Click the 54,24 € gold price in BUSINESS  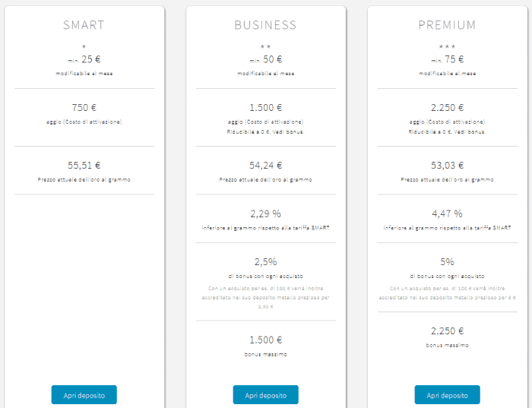(x=266, y=166)
